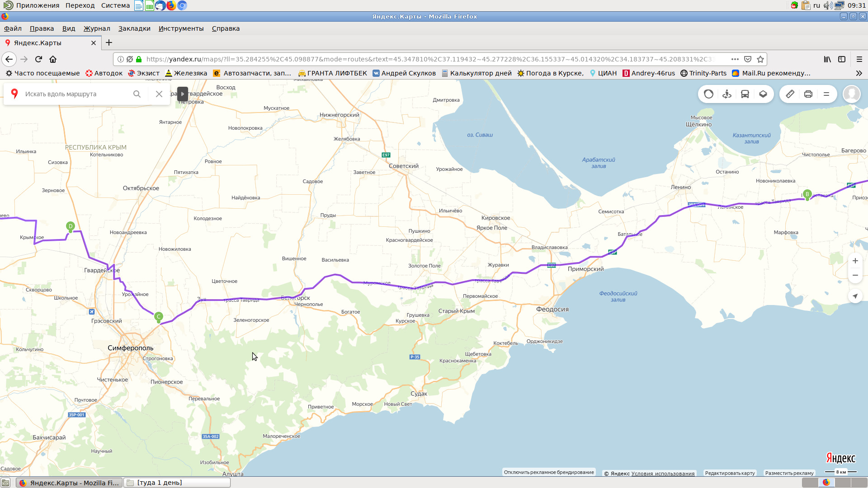868x488 pixels.
Task: Click the URL address bar
Action: 429,59
